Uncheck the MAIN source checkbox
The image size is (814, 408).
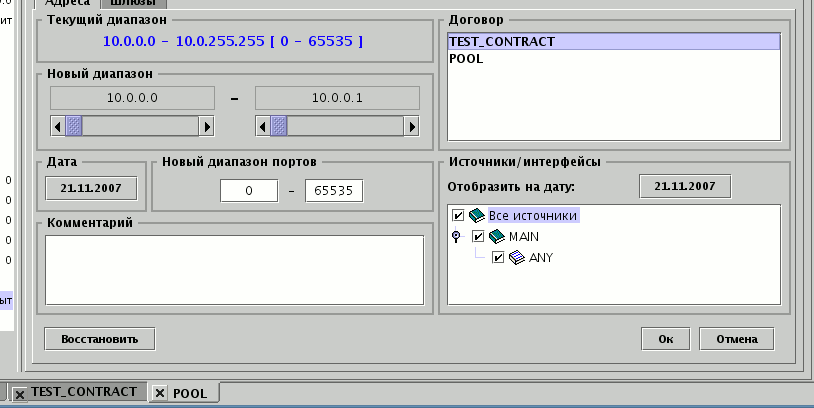pos(478,237)
